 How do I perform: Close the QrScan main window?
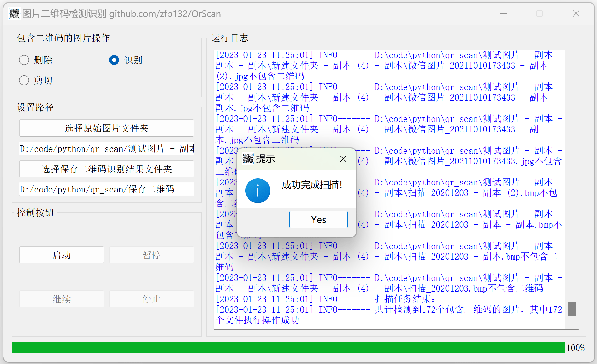click(x=576, y=14)
